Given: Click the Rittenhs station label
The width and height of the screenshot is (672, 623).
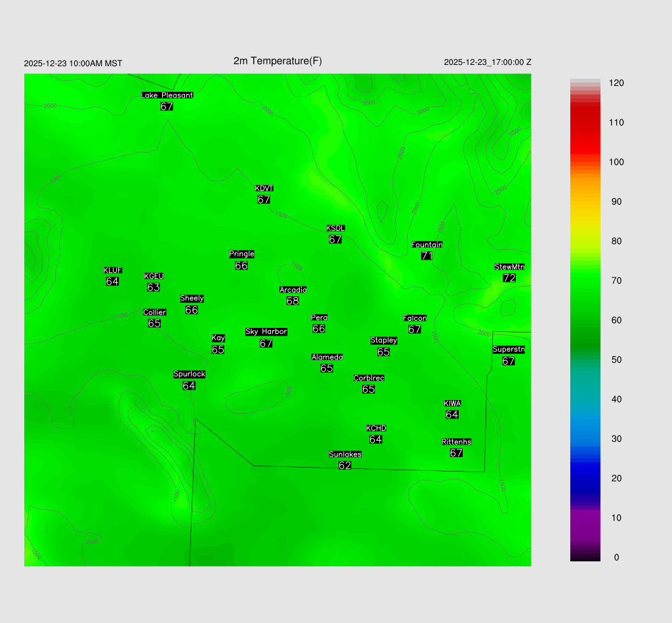Looking at the screenshot, I should click(457, 442).
